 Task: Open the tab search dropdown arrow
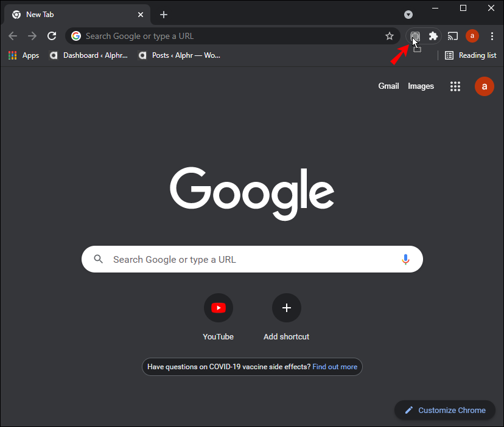coord(408,15)
